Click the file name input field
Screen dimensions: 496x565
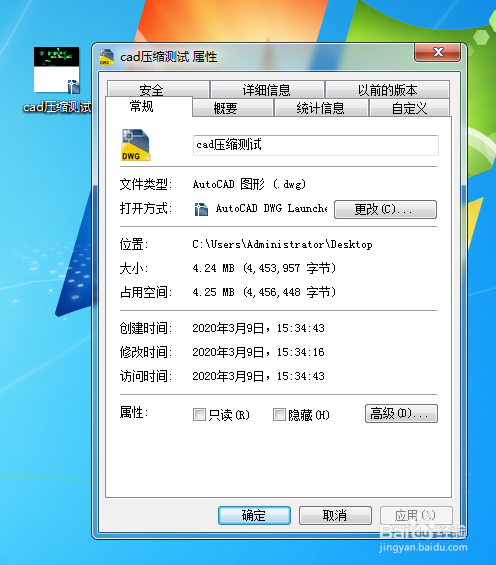coord(316,145)
